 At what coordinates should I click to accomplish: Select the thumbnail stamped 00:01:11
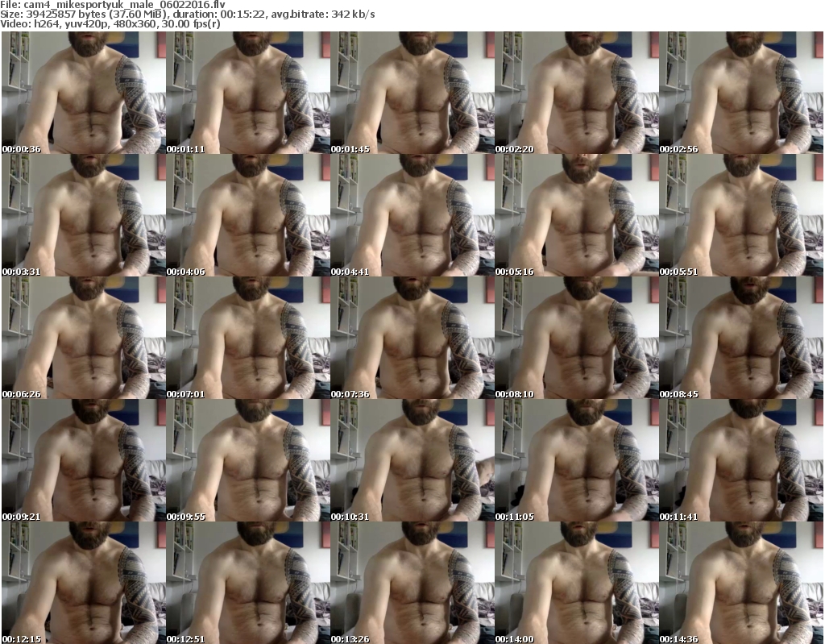click(248, 93)
